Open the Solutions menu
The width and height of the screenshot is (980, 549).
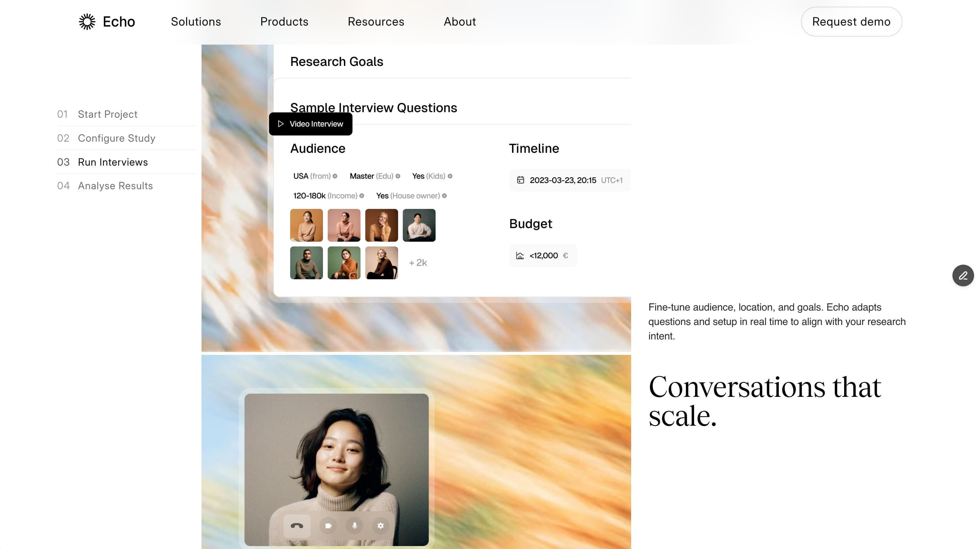tap(196, 22)
